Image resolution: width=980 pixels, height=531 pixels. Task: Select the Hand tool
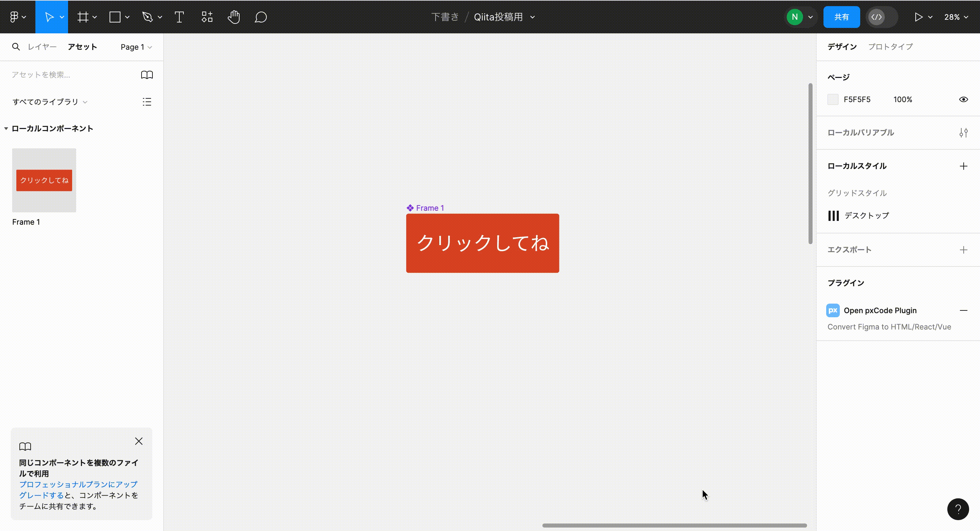pyautogui.click(x=233, y=16)
